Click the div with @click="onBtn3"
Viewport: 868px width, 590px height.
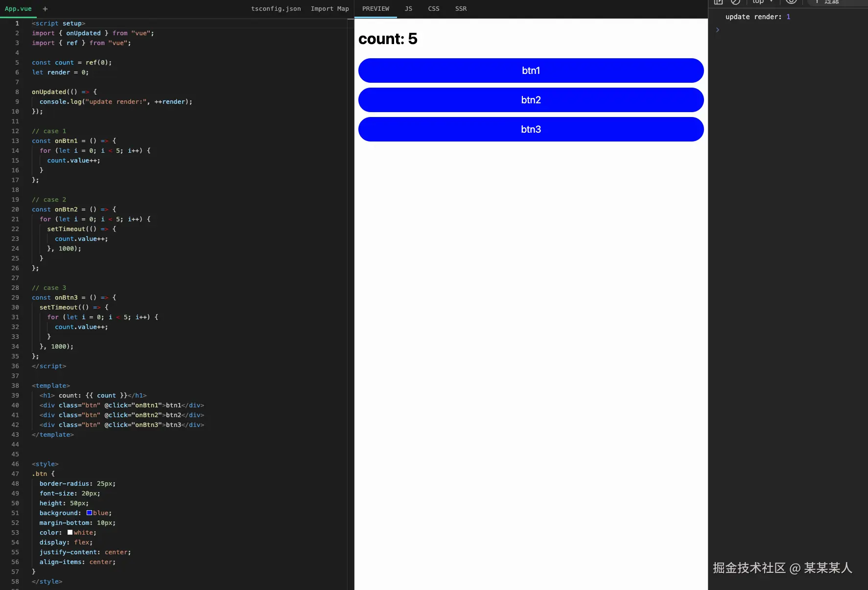[121, 425]
